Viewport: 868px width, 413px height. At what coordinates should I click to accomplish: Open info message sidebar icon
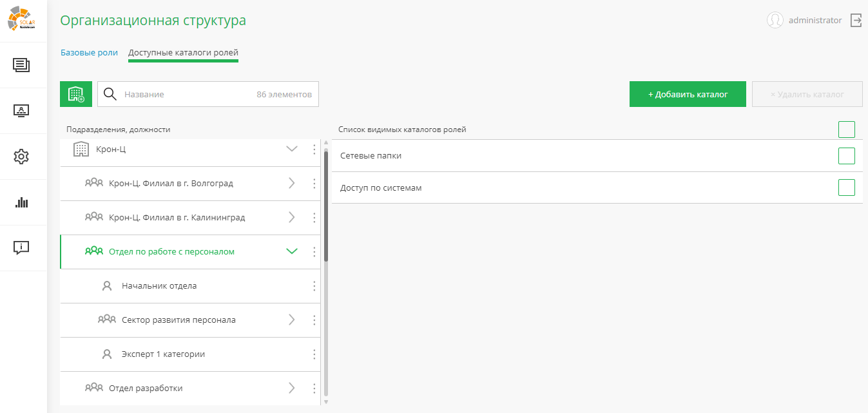click(x=21, y=247)
